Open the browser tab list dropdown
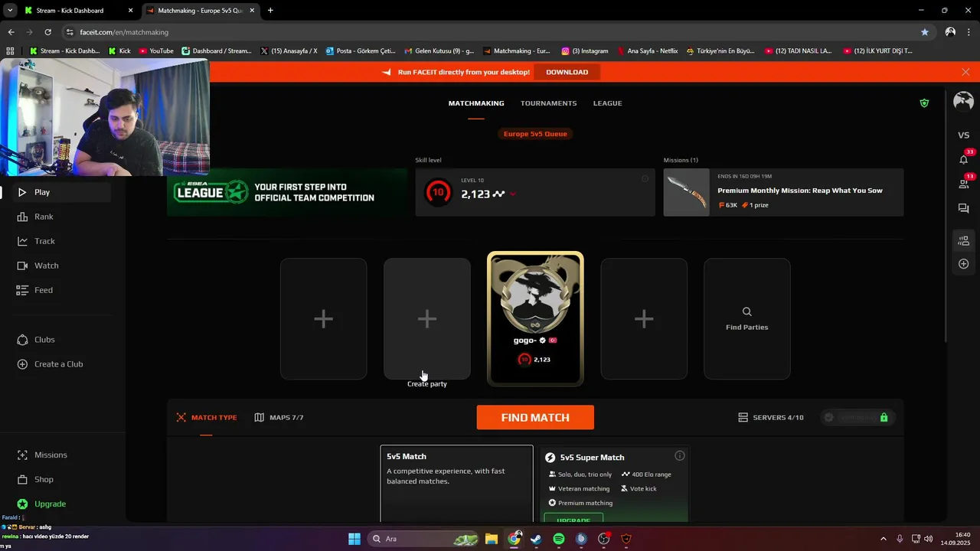This screenshot has width=980, height=551. 10,11
